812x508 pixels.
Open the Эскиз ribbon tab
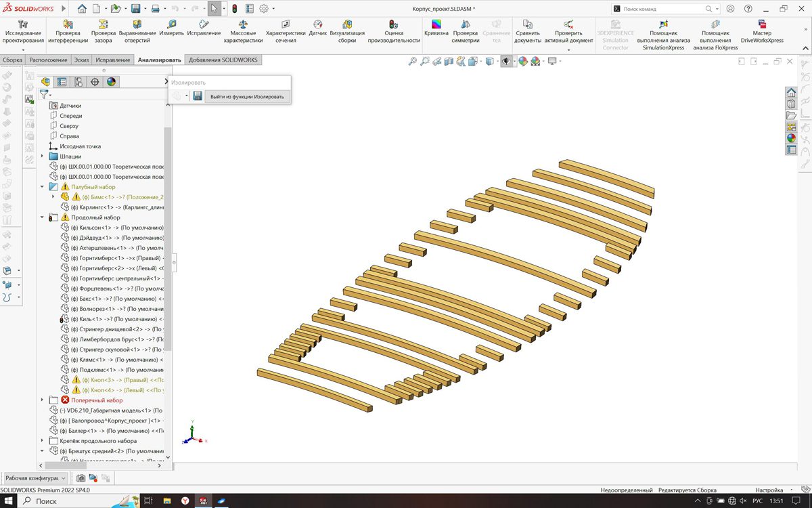tap(81, 60)
